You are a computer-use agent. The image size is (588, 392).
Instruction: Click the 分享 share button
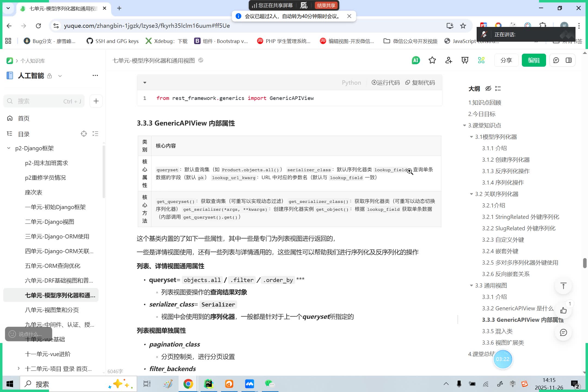506,60
